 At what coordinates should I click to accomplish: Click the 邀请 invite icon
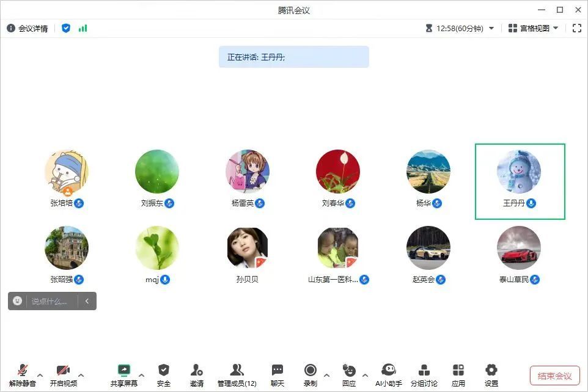[x=196, y=371]
